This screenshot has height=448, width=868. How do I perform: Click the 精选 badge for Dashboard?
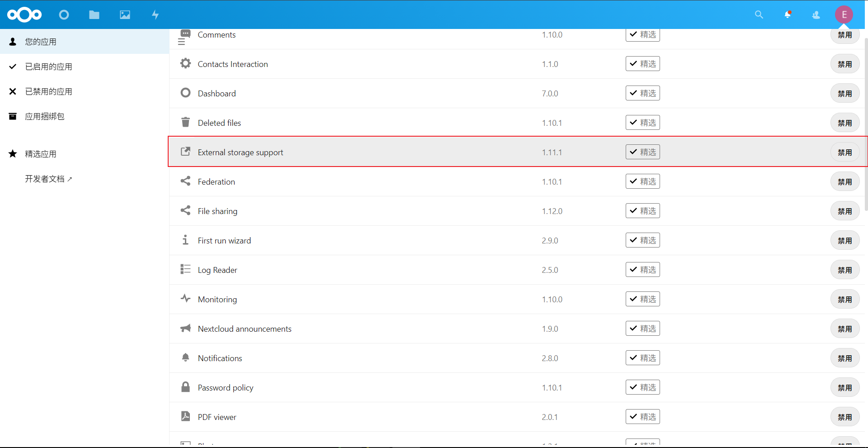coord(642,93)
